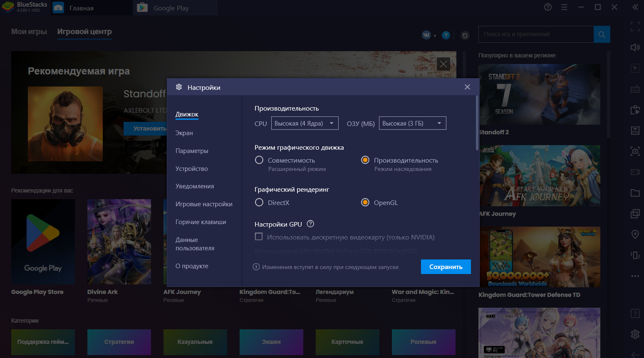644x358 pixels.
Task: Set location pin icon in sidebar
Action: (x=635, y=235)
